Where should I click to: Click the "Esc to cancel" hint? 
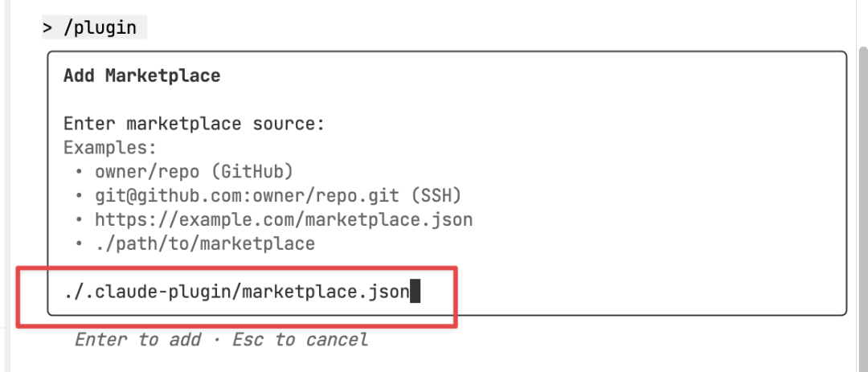click(x=300, y=340)
